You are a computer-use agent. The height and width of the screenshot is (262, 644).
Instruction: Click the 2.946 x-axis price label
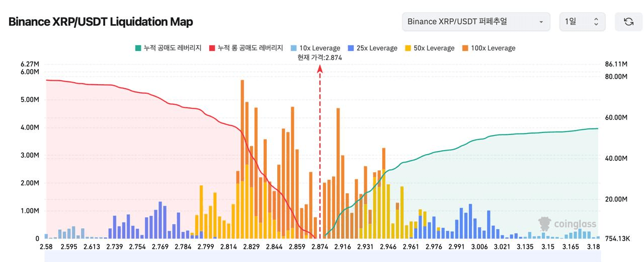(388, 246)
